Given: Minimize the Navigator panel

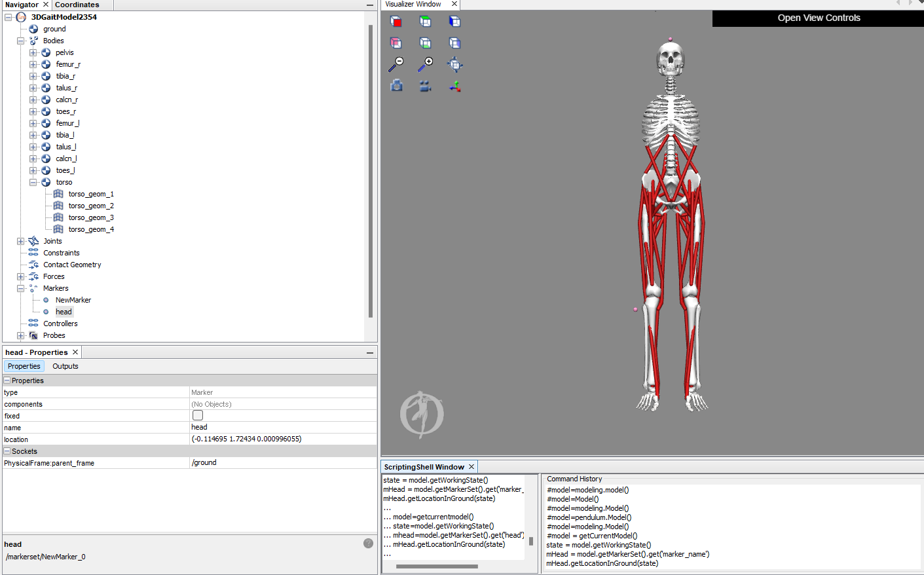Looking at the screenshot, I should coord(370,5).
